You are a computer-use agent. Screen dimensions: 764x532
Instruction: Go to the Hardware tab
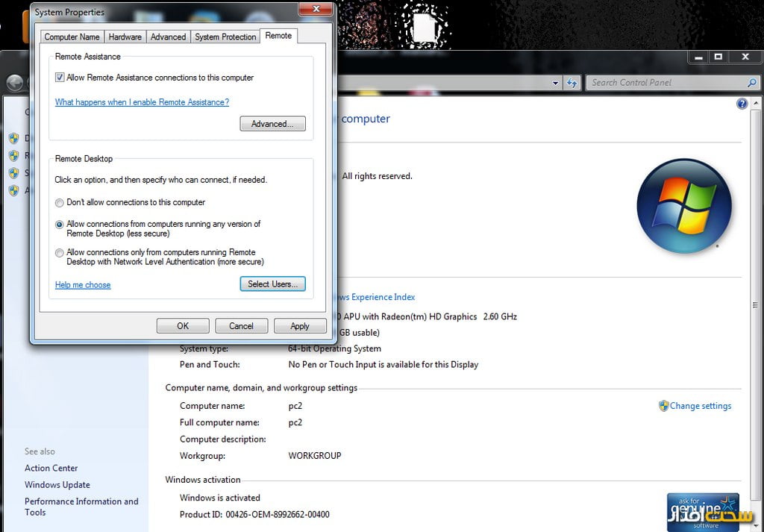pos(125,37)
